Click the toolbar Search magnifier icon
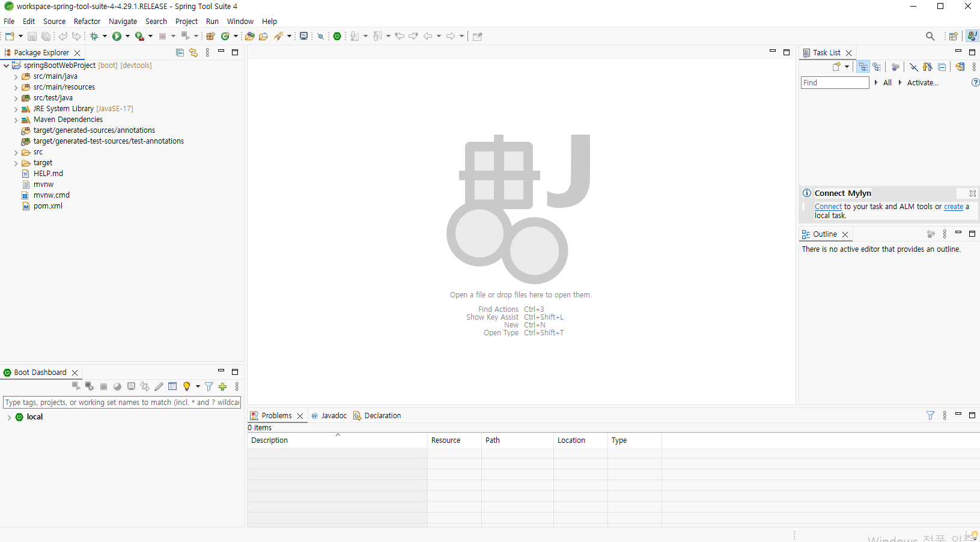Screen dimensions: 980x542 pos(930,36)
